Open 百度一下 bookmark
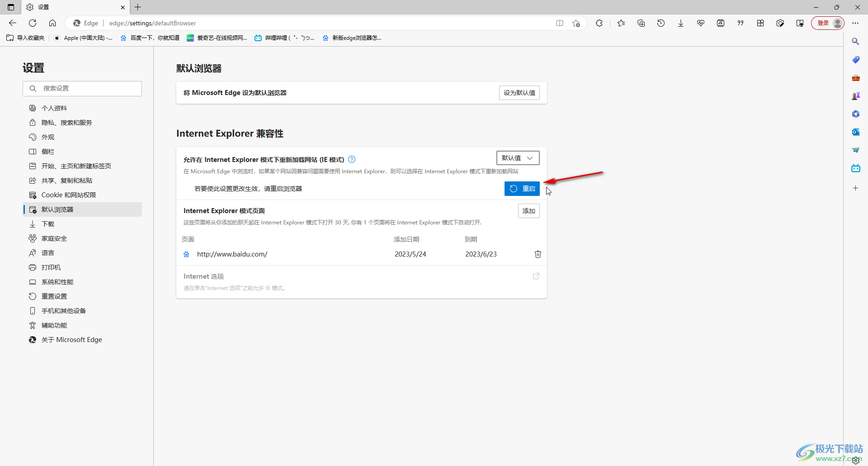The height and width of the screenshot is (466, 868). (150, 38)
